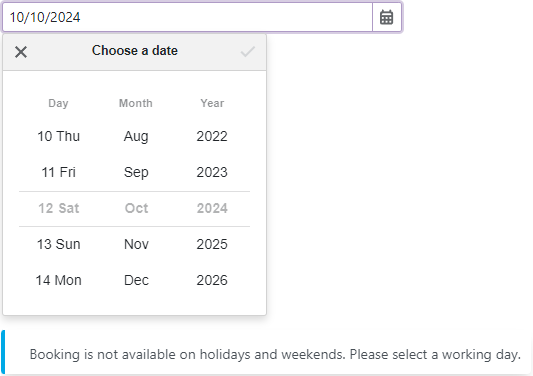Close the Choose a date popup
This screenshot has height=376, width=533.
[21, 52]
